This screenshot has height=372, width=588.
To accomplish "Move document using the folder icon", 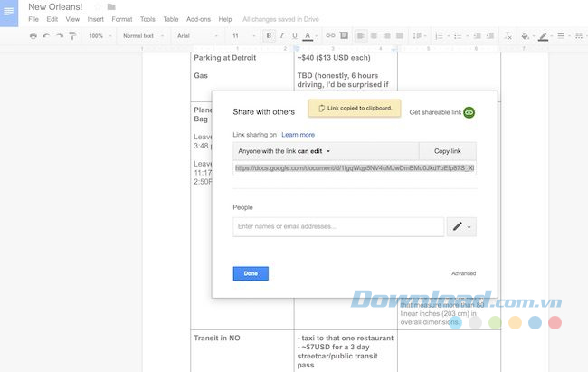I will coord(111,6).
